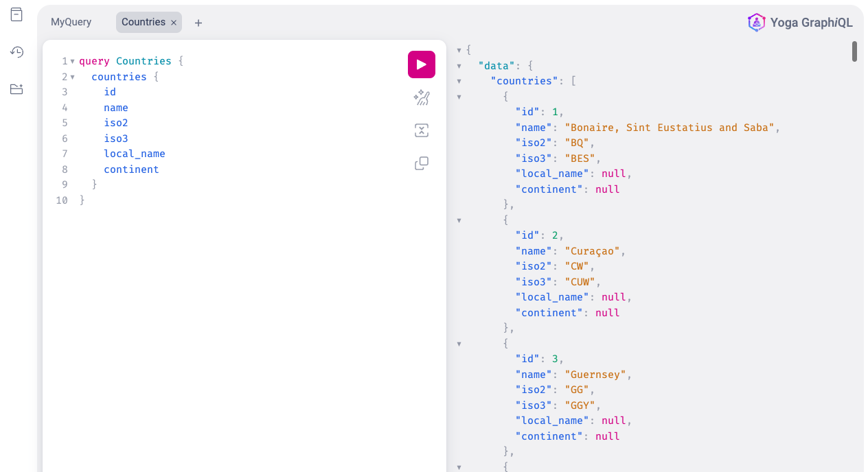Screen dimensions: 868x472
Task: Collapse the root response object arrow
Action: (459, 50)
